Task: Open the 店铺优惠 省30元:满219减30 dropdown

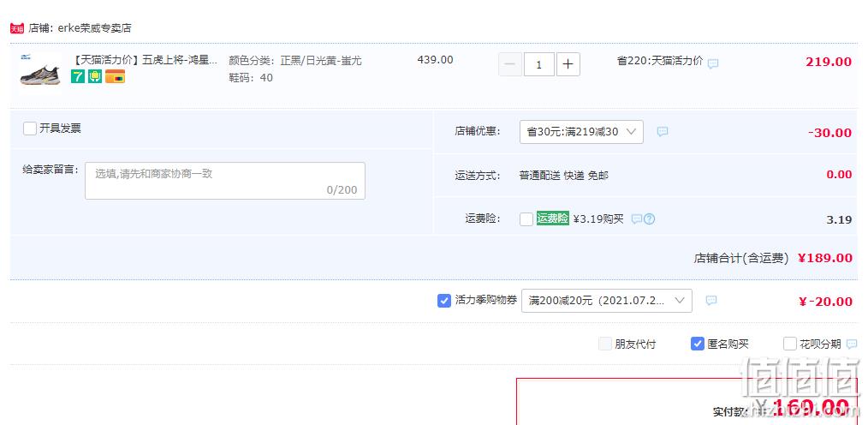Action: pyautogui.click(x=581, y=132)
